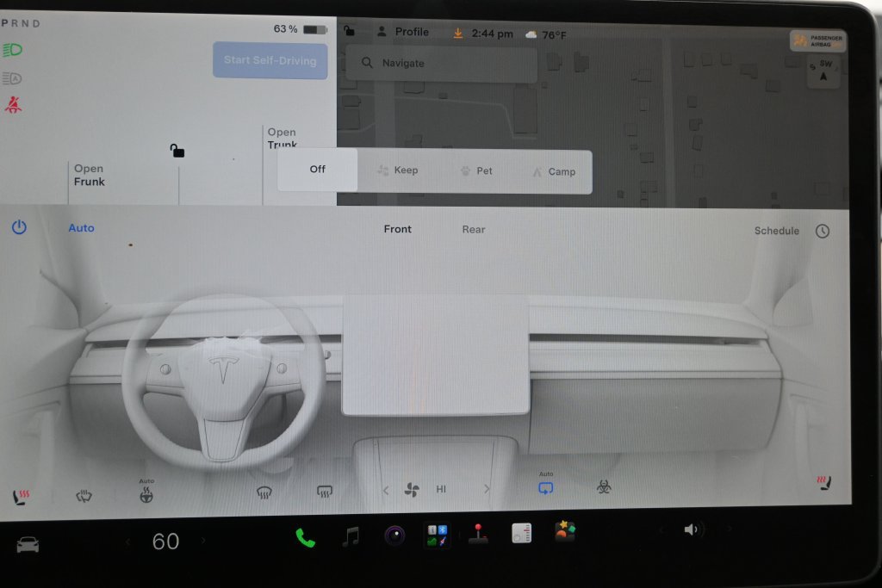882x588 pixels.
Task: Open the Camera app
Action: coord(394,535)
